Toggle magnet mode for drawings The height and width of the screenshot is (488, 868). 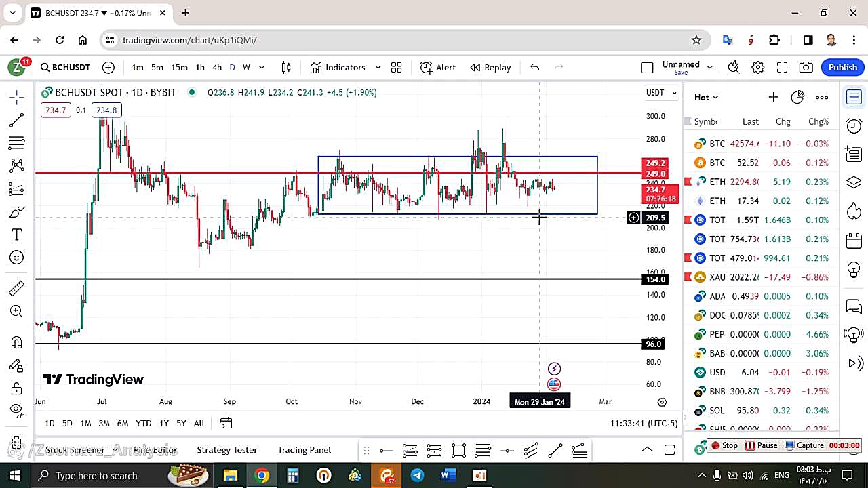pyautogui.click(x=17, y=342)
